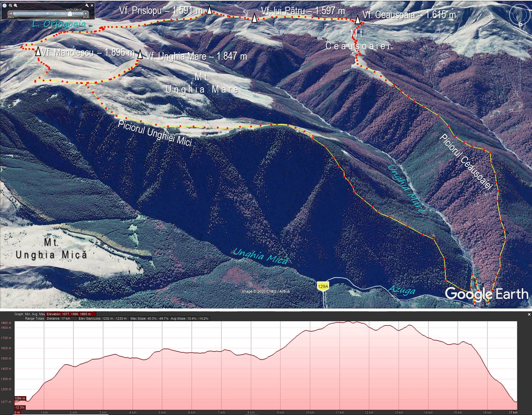
Task: Click the time slider thumb at 10/21/2017
Action: [x=70, y=13]
